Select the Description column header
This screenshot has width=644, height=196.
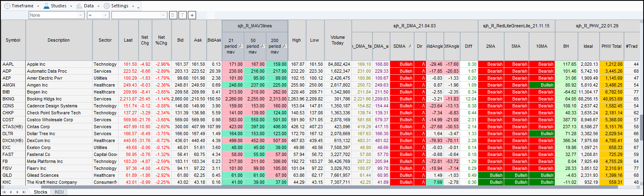point(59,40)
